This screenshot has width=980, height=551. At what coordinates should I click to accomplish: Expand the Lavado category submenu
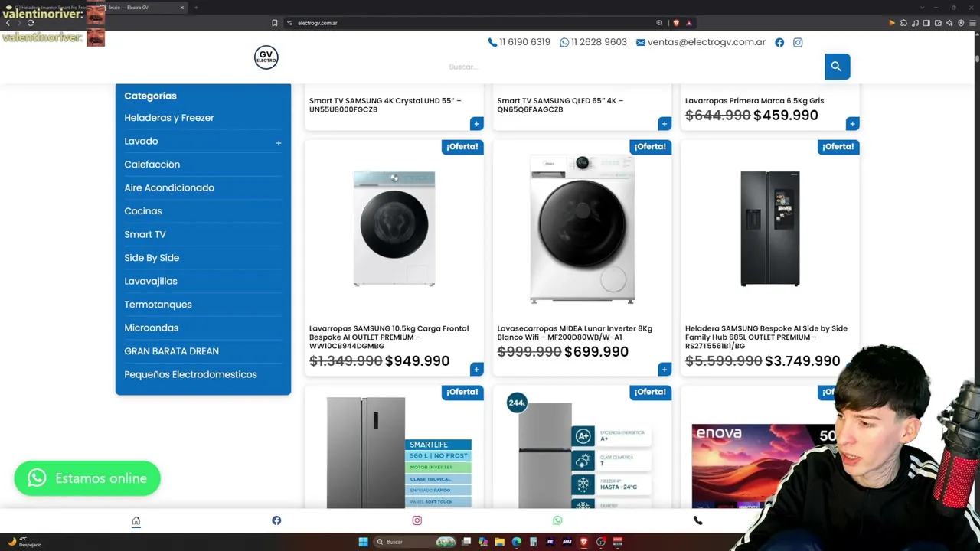279,143
